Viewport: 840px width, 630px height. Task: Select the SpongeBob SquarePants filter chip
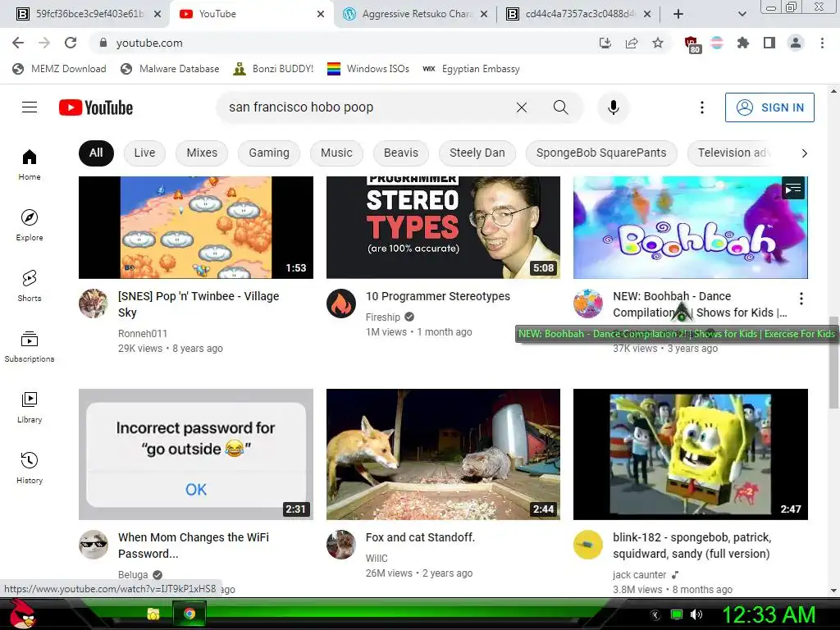tap(601, 153)
